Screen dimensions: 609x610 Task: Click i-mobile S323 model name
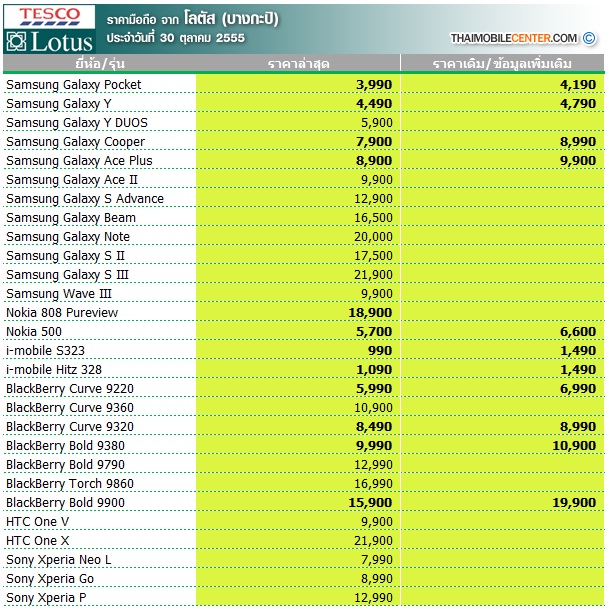45,351
